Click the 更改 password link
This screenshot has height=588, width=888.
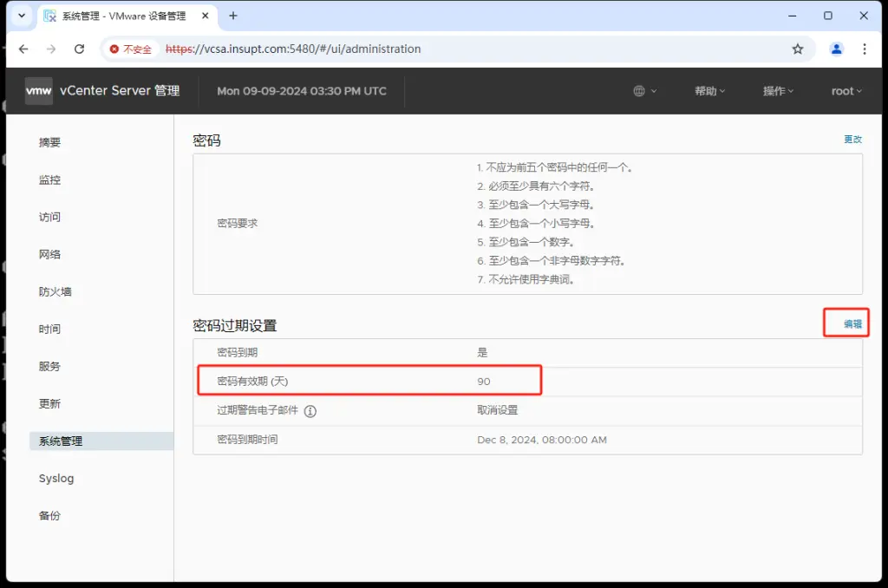tap(852, 140)
